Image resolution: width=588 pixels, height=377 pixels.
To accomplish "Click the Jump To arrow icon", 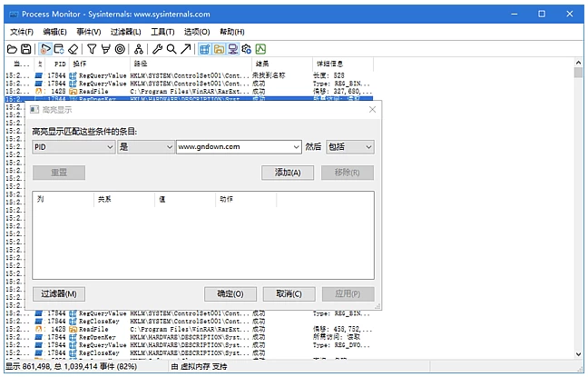I will (x=186, y=49).
